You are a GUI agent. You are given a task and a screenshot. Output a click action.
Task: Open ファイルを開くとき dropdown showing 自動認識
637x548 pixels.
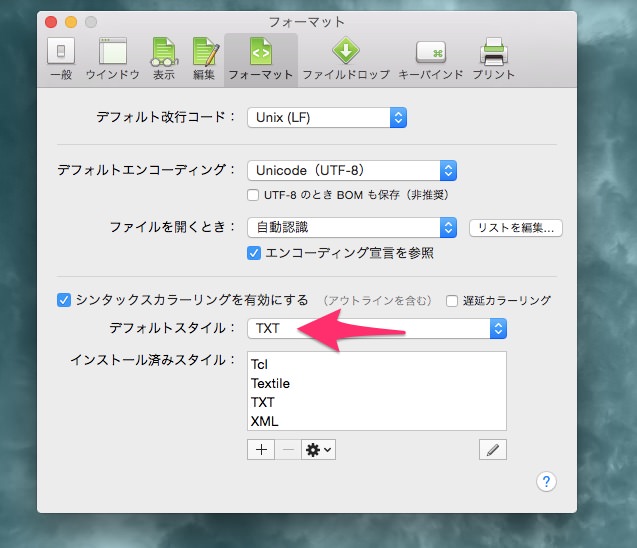(352, 227)
